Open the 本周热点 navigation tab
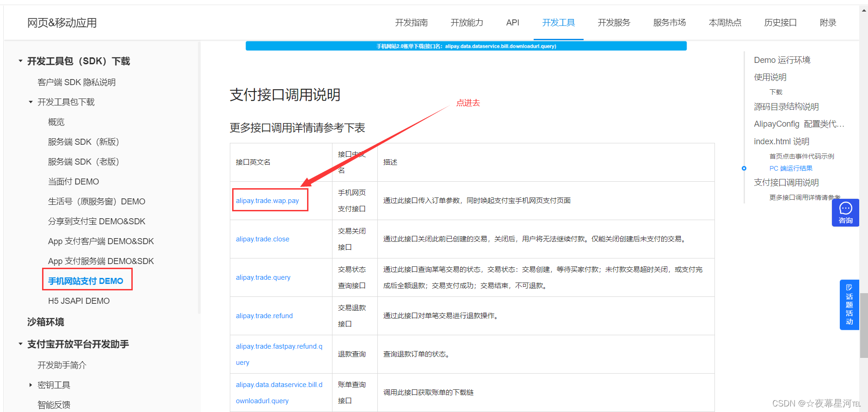The height and width of the screenshot is (412, 868). point(725,23)
